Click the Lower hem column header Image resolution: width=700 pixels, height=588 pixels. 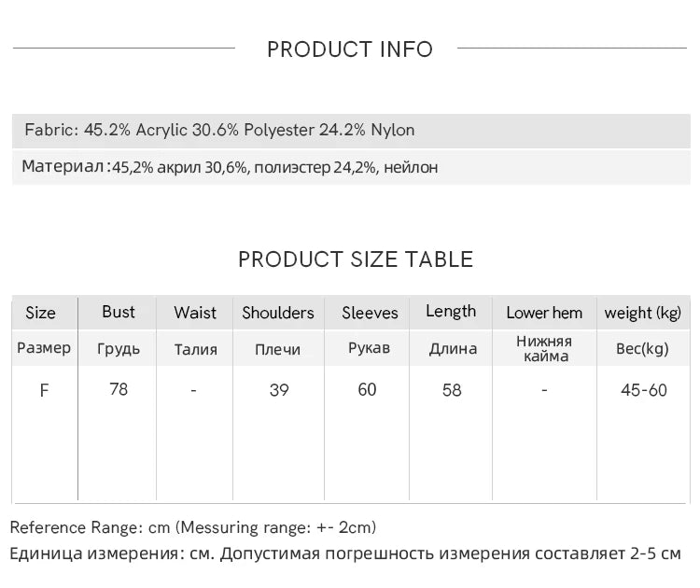point(544,313)
